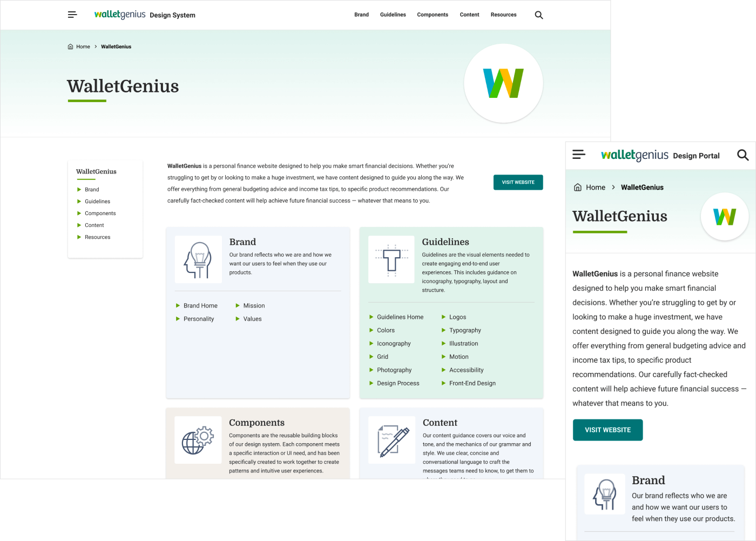The height and width of the screenshot is (541, 756).
Task: Click Brand heading in mobile card
Action: (648, 480)
